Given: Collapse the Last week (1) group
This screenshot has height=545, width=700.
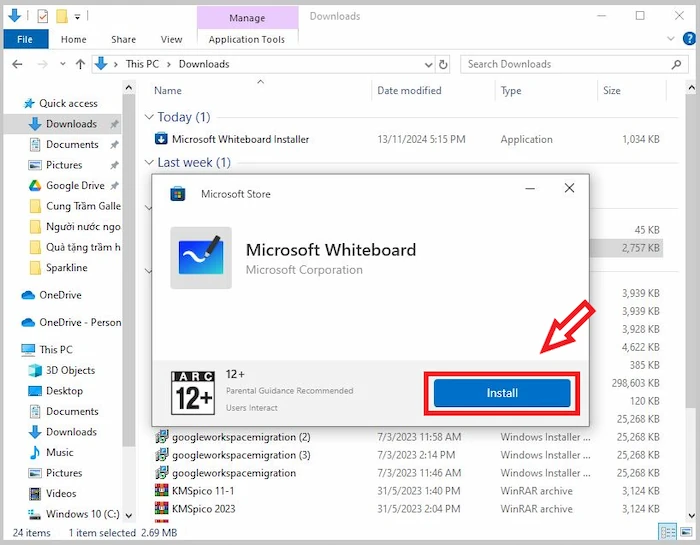Looking at the screenshot, I should click(149, 162).
